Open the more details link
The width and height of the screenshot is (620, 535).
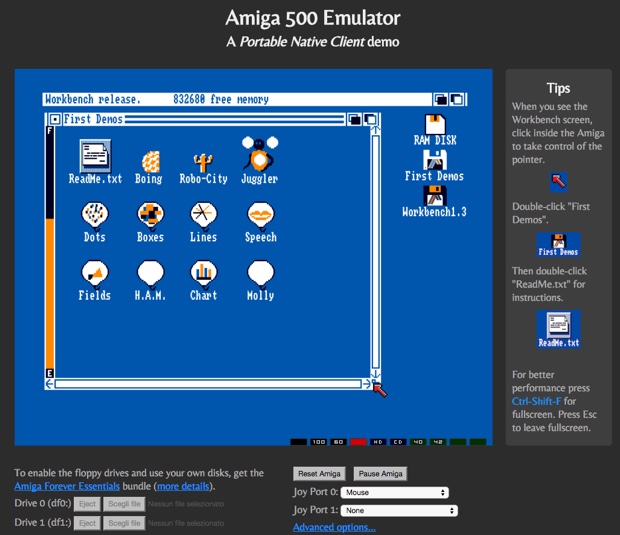183,486
